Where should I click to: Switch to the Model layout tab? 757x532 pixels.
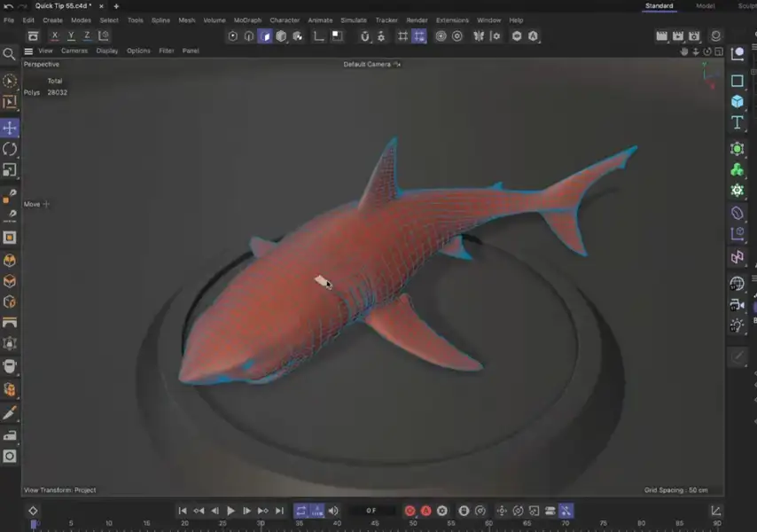tap(705, 6)
